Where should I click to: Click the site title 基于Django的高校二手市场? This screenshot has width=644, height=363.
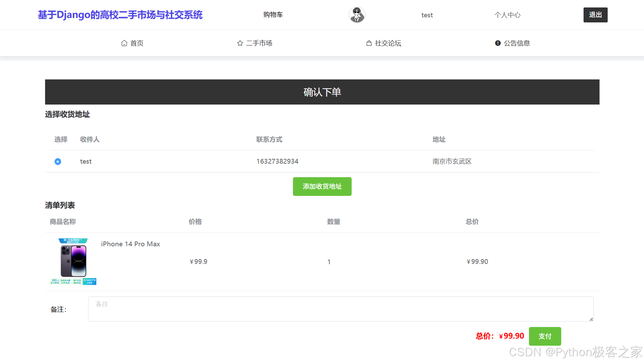[x=120, y=15]
